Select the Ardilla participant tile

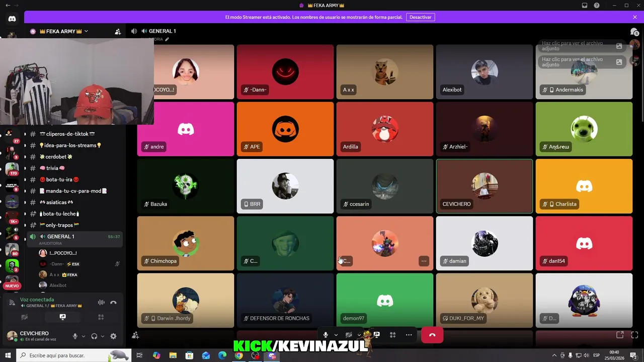point(384,129)
